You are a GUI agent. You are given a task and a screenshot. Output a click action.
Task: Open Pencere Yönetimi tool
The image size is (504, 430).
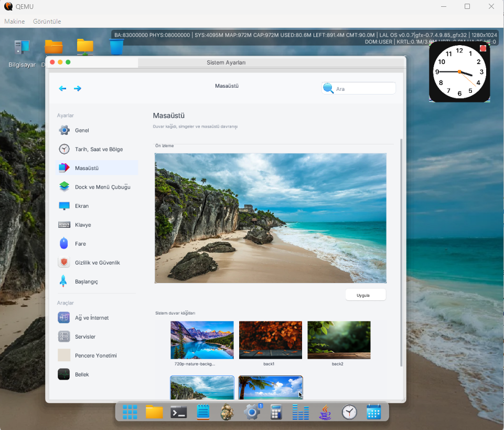(x=96, y=355)
